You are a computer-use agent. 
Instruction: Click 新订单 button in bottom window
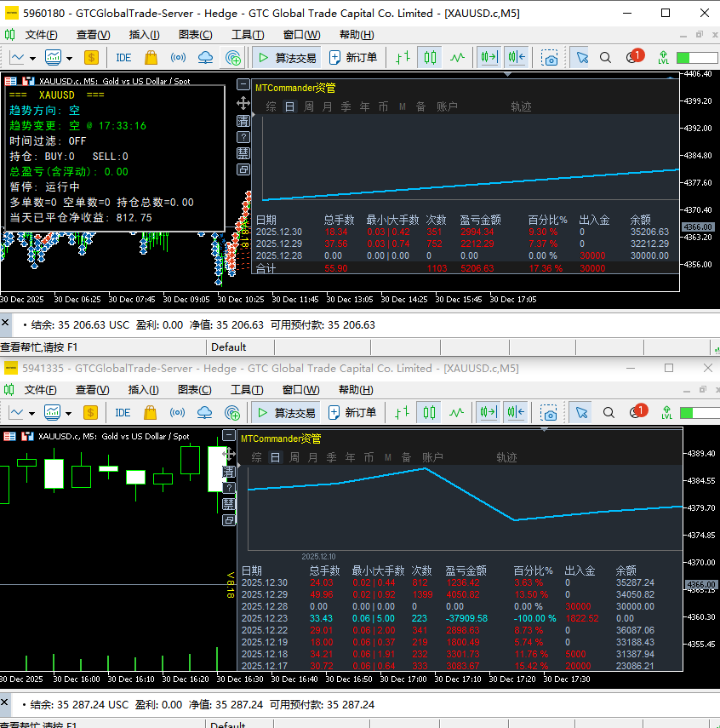pos(352,413)
